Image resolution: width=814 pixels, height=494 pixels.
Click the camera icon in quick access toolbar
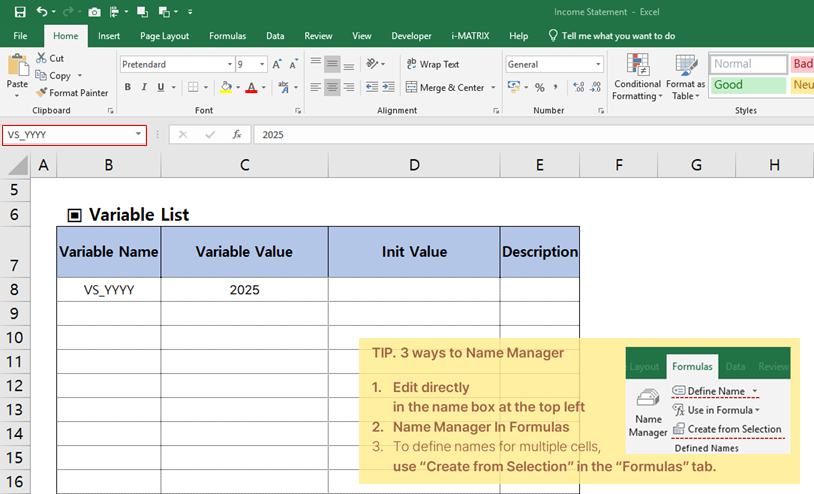[94, 12]
